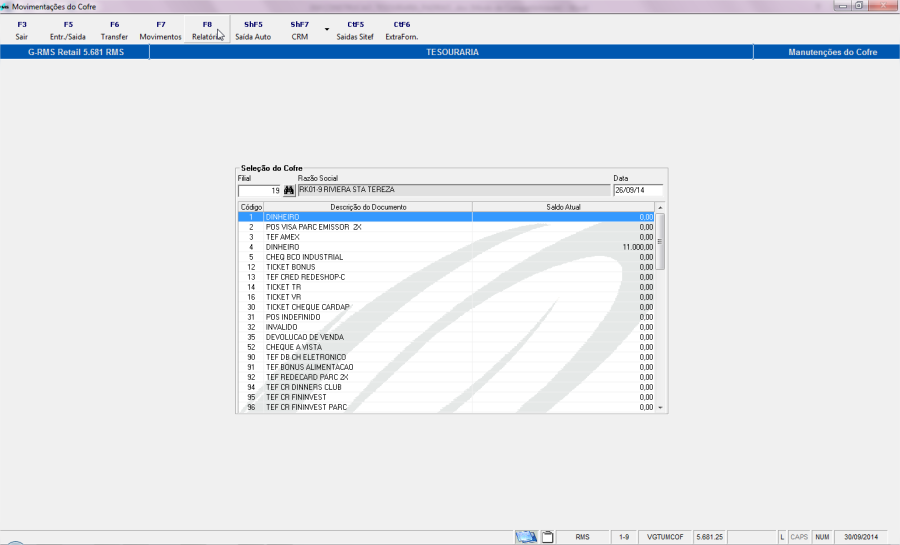900x545 pixels.
Task: Select row CHEQ BCO INDUSTRIAL
Action: click(x=446, y=257)
